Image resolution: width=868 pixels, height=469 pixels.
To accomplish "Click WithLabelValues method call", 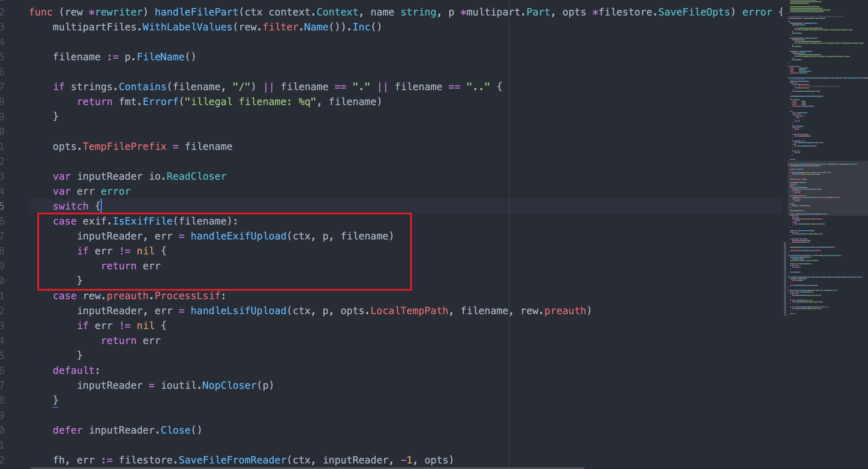I will click(187, 27).
